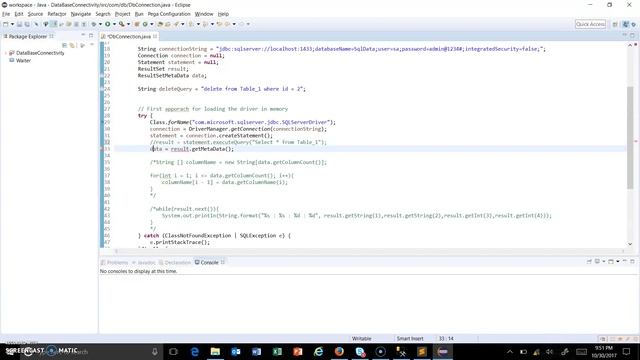Switch to the Console tab
Screen dimensions: 640x360
coord(209,262)
